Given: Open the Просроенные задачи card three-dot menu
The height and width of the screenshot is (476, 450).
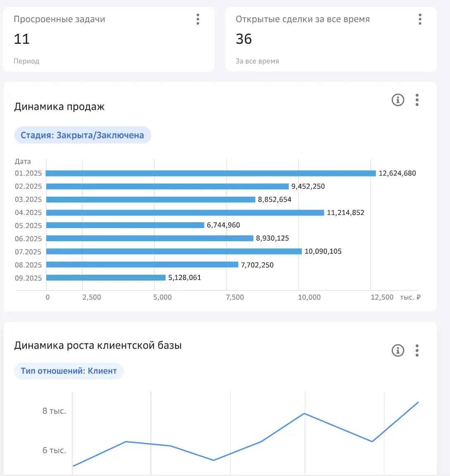Looking at the screenshot, I should [x=198, y=19].
